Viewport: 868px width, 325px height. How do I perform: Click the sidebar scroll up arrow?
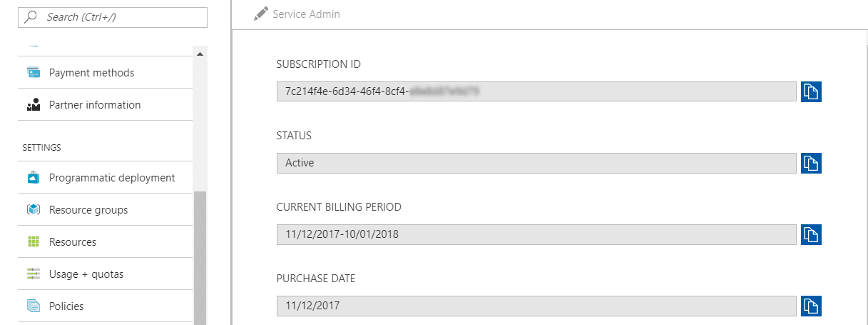click(x=199, y=54)
